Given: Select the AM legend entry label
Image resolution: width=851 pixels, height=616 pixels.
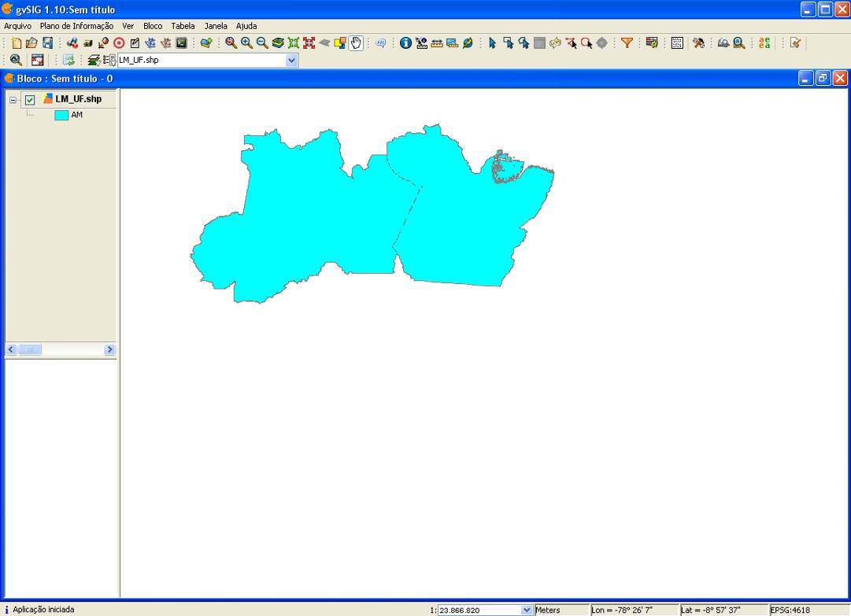Looking at the screenshot, I should [76, 115].
